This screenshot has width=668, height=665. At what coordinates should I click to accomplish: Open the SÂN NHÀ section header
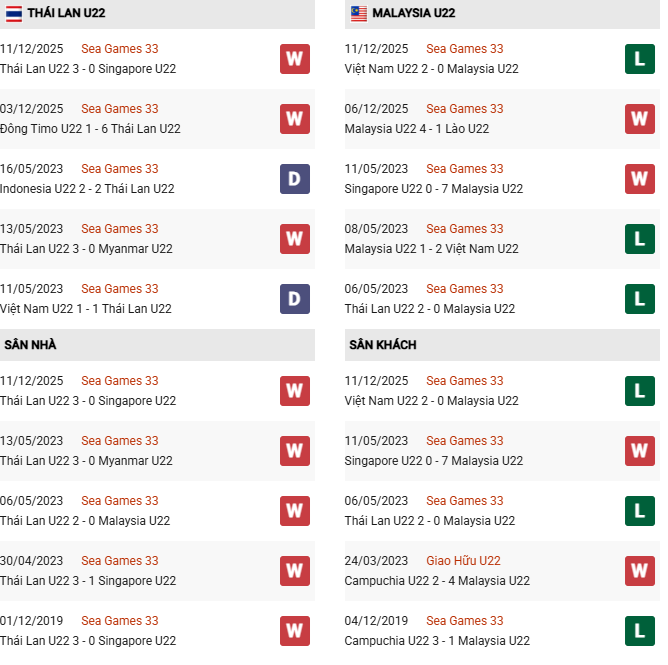[30, 345]
